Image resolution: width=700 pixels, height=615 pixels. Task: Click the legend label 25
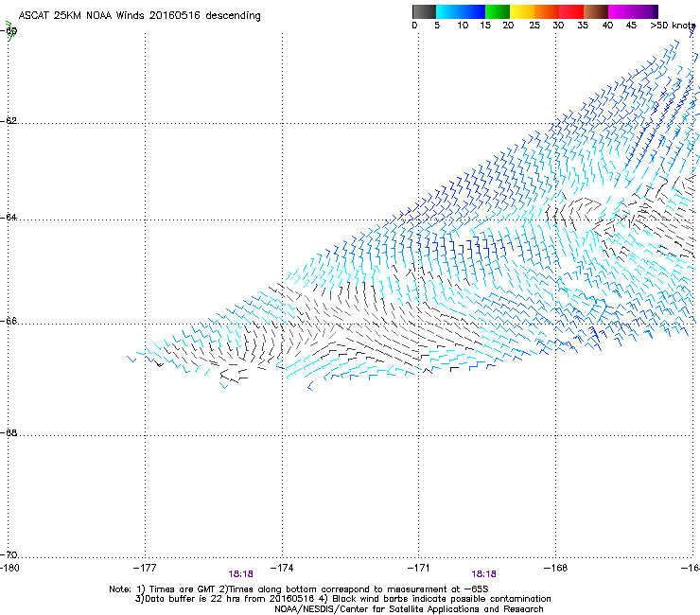click(x=534, y=26)
